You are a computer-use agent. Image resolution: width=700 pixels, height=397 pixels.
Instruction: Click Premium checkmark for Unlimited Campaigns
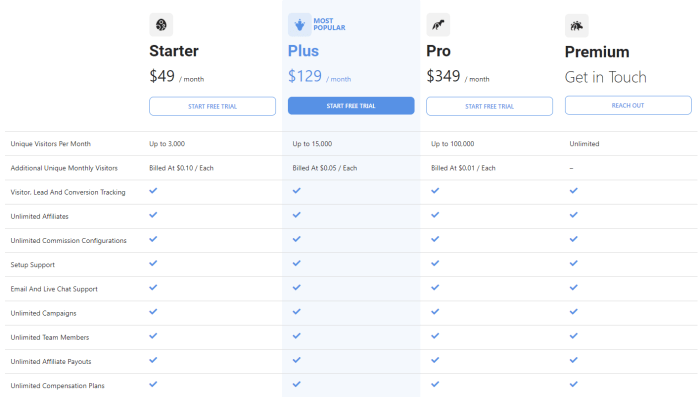(x=574, y=311)
